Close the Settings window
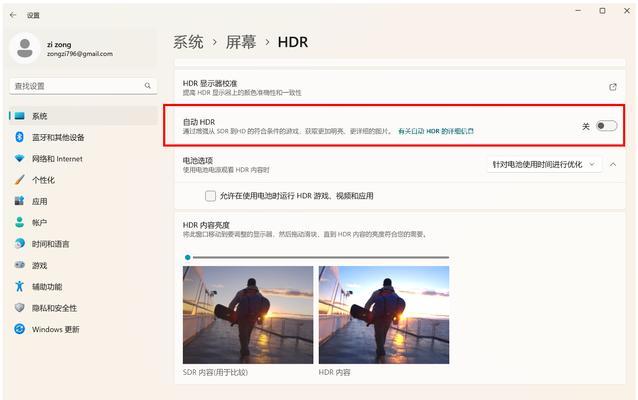This screenshot has width=638, height=400. tap(627, 11)
